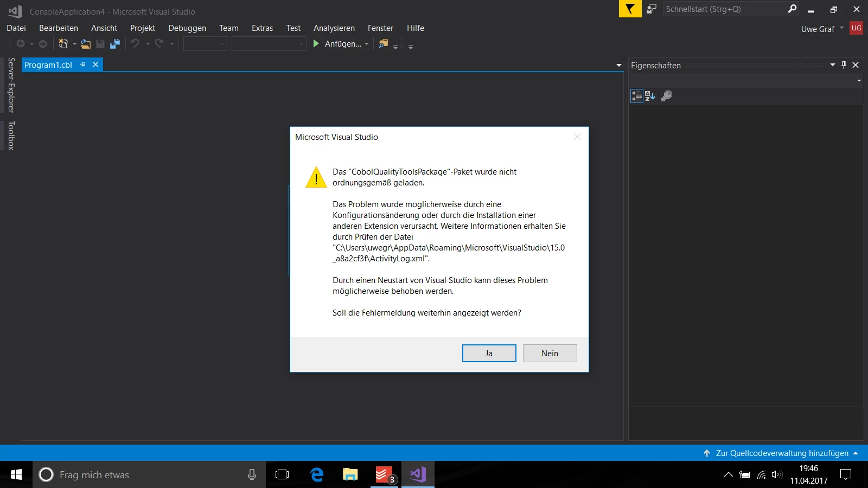This screenshot has height=488, width=868.
Task: Click the Property Pages wrench icon
Action: (x=666, y=96)
